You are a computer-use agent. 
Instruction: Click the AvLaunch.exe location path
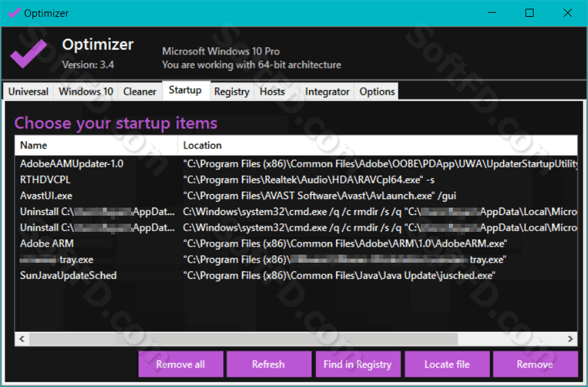[319, 196]
